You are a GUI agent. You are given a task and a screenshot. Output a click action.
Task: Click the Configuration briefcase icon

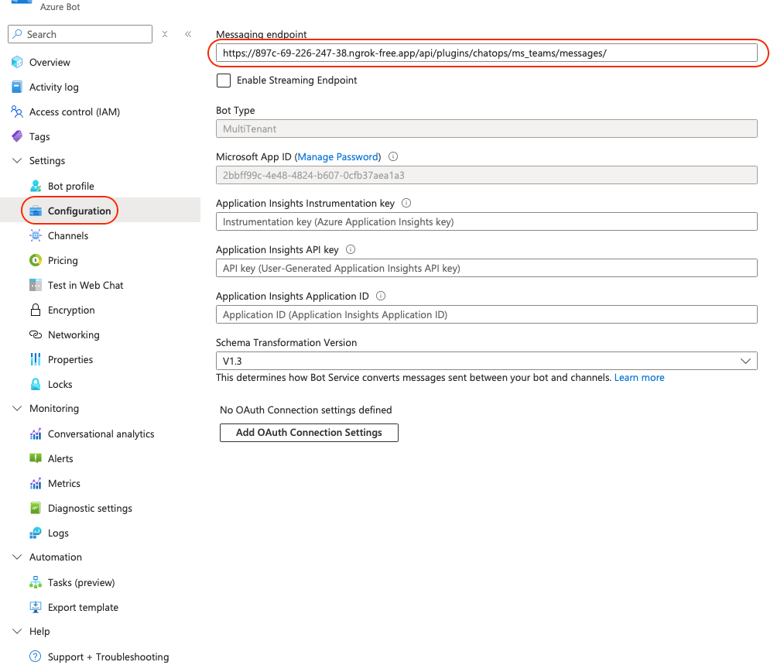pyautogui.click(x=36, y=211)
